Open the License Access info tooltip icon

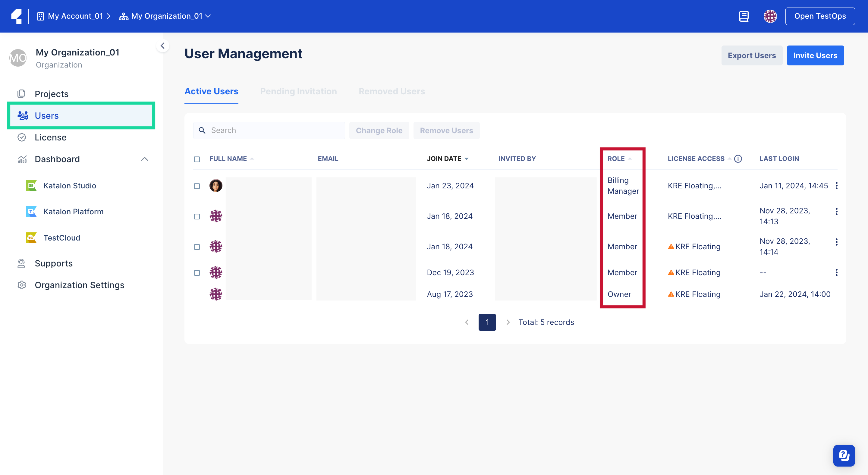pyautogui.click(x=738, y=159)
